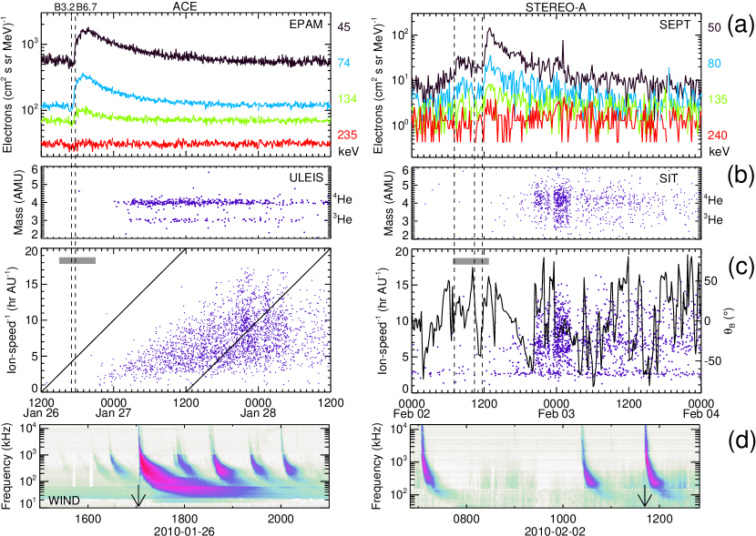Click the gray bar above the right scatter plot
Screen dimensions: 756x536
pyautogui.click(x=471, y=261)
